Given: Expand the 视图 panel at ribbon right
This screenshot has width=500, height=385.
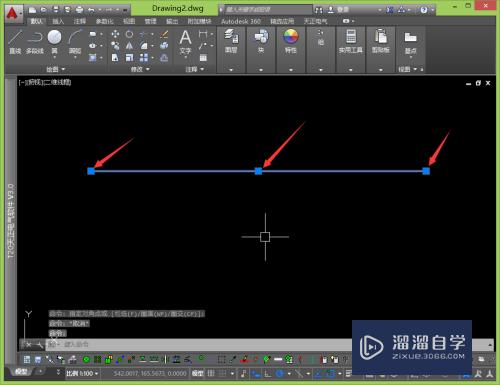Looking at the screenshot, I should tap(407, 69).
